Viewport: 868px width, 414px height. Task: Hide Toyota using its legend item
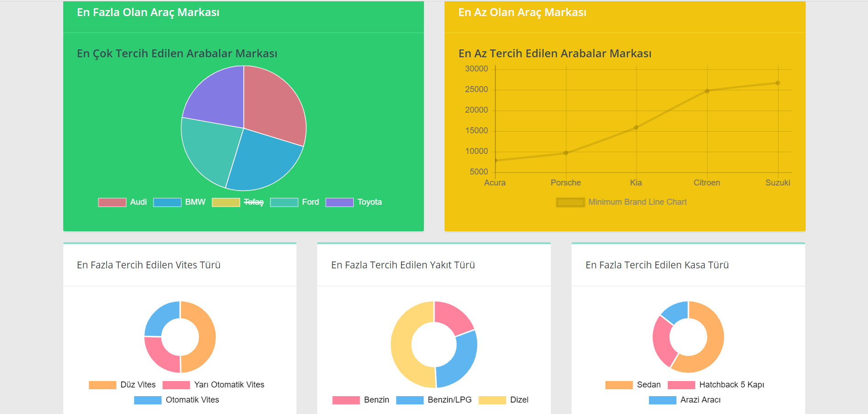click(x=339, y=202)
